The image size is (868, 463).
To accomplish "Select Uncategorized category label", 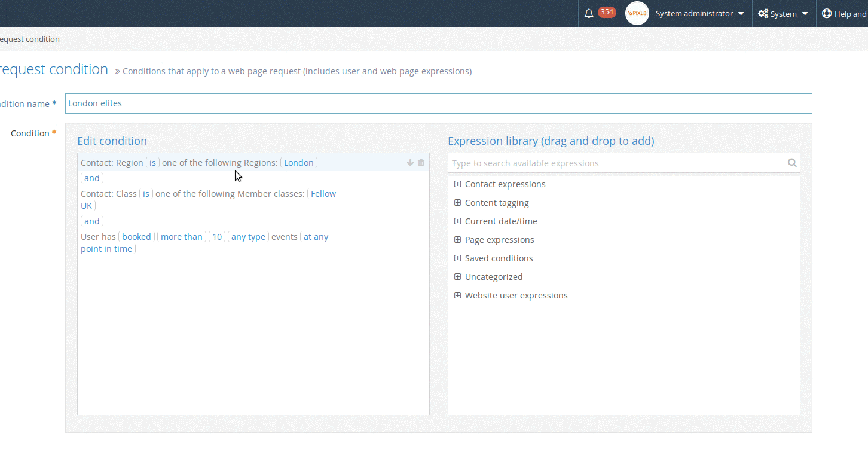I will [494, 277].
